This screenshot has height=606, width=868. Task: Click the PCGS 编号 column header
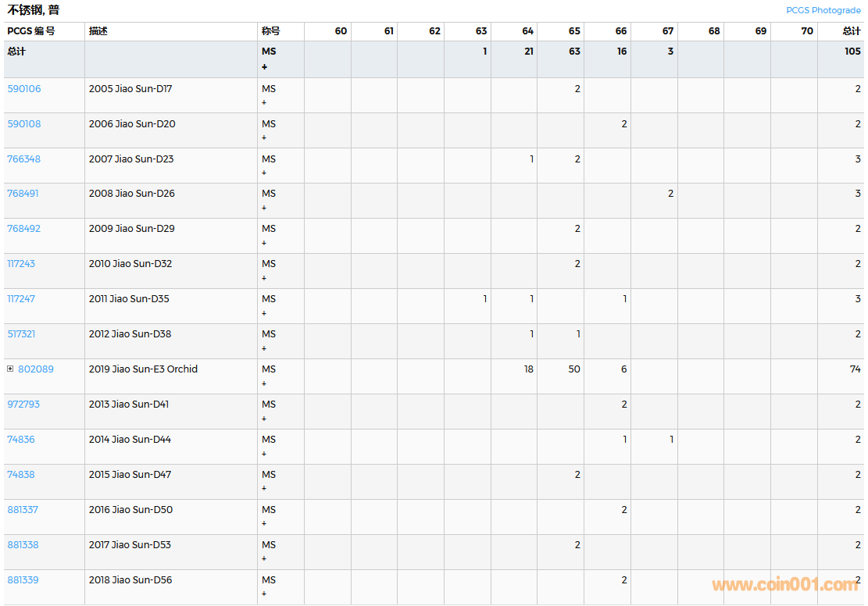(31, 31)
